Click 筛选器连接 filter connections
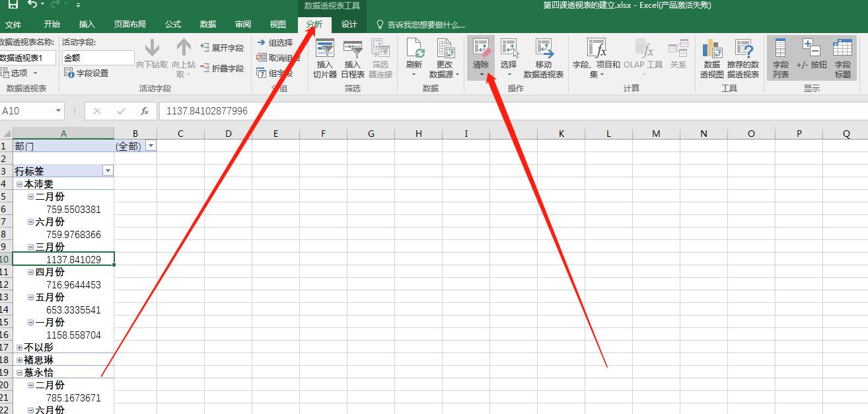The image size is (868, 414). [x=380, y=58]
